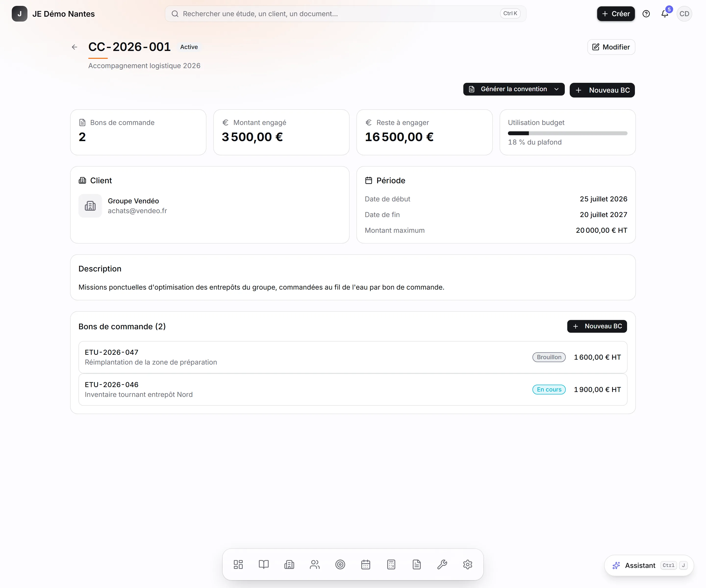Click the JE Démo Nantes logo tile
Screen dimensions: 706x588
click(20, 14)
